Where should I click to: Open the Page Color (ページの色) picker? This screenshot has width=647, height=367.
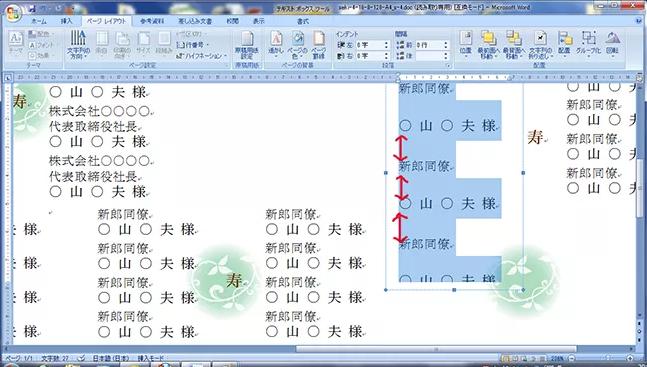coord(298,44)
